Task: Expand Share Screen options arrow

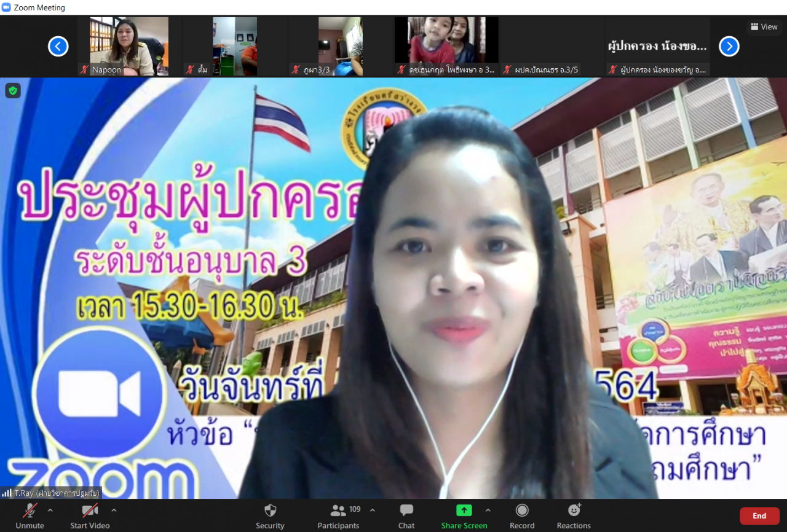Action: click(x=488, y=510)
